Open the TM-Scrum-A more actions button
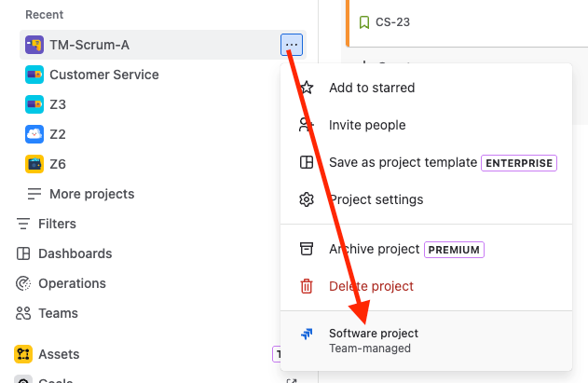This screenshot has width=588, height=383. tap(292, 45)
